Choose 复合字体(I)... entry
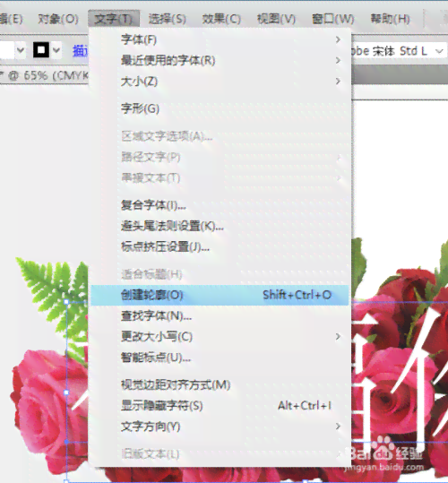Image resolution: width=448 pixels, height=483 pixels. 220,205
